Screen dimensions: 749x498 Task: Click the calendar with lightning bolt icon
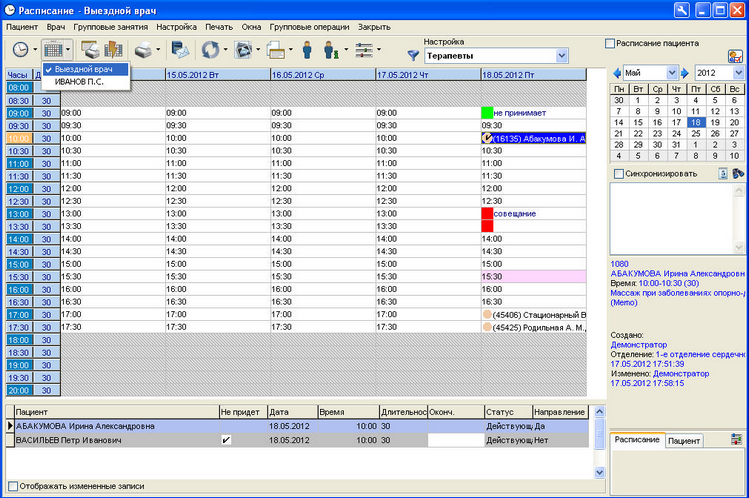coord(113,50)
